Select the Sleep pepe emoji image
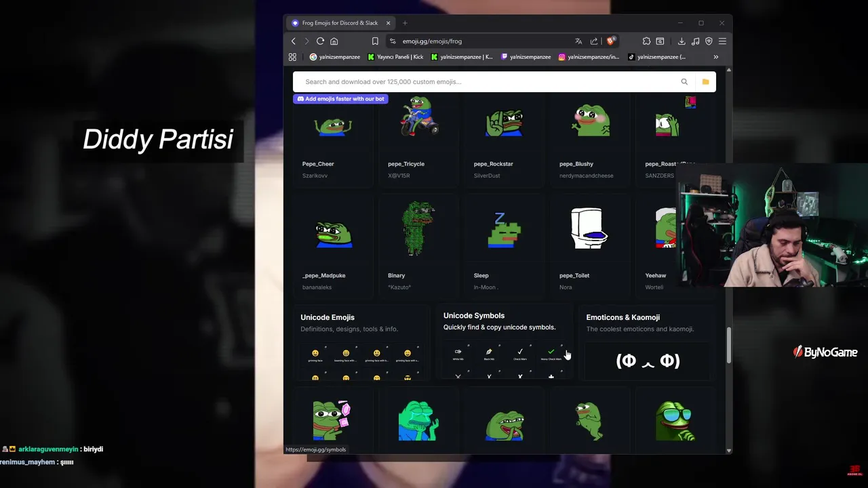Viewport: 868px width, 488px height. (x=504, y=230)
